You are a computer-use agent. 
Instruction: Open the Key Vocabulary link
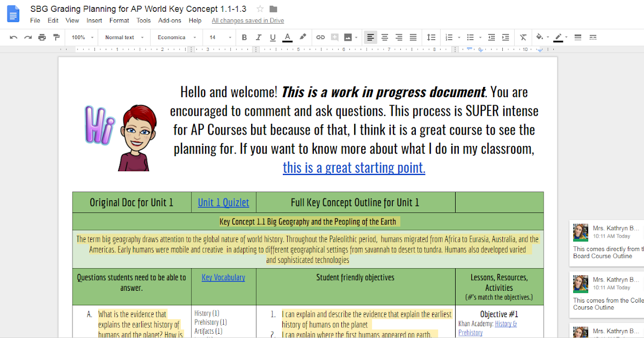[223, 277]
